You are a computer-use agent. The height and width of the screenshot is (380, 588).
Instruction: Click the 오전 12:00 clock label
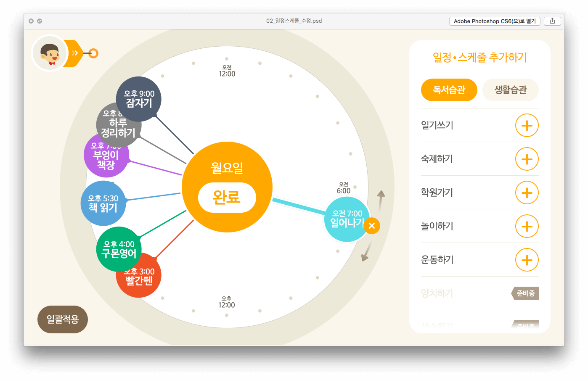(x=227, y=71)
